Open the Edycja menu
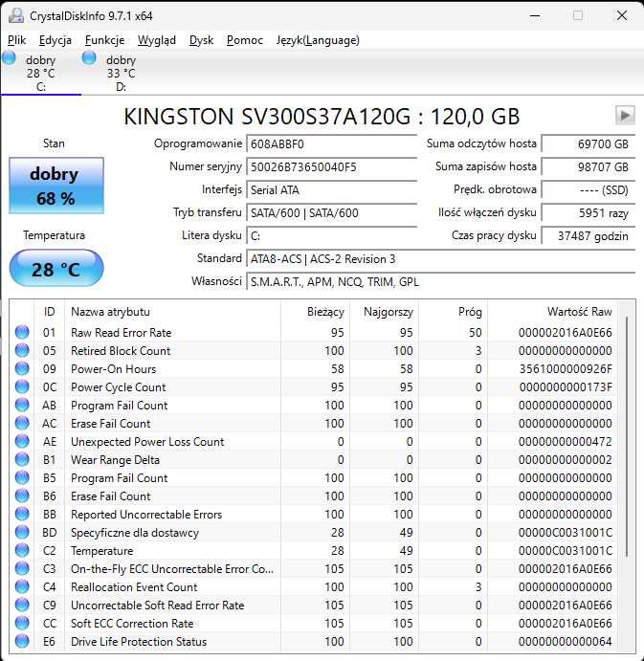644x661 pixels. pyautogui.click(x=56, y=40)
